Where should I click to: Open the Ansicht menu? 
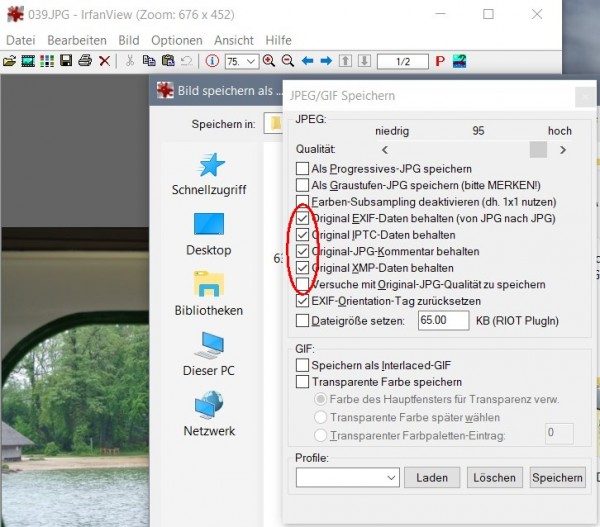234,40
